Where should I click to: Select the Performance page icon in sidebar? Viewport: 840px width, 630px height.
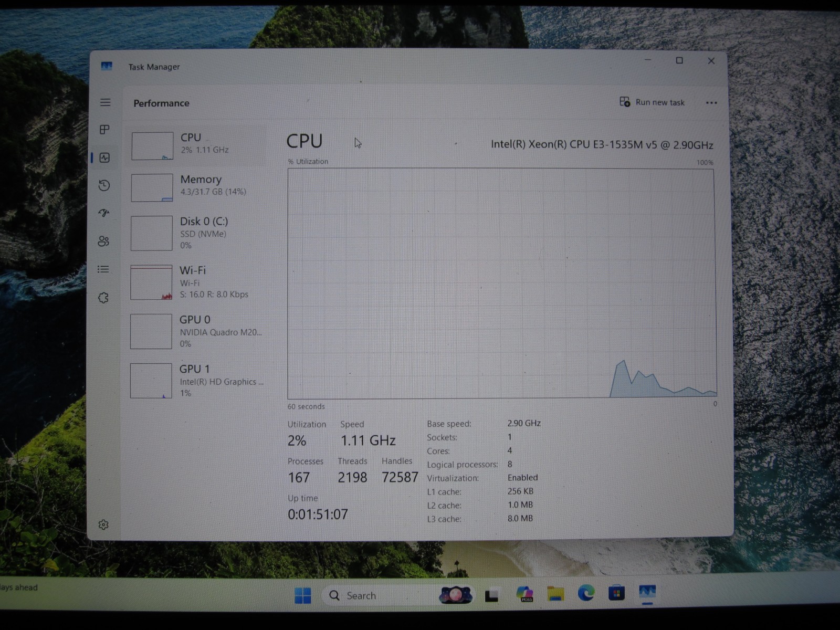[105, 157]
